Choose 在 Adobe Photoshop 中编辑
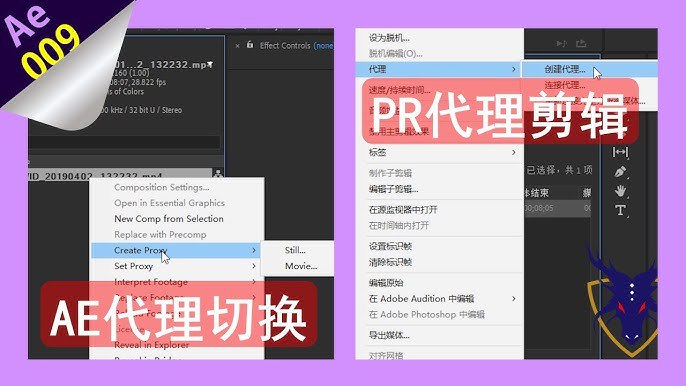The image size is (686, 386). pos(427,315)
